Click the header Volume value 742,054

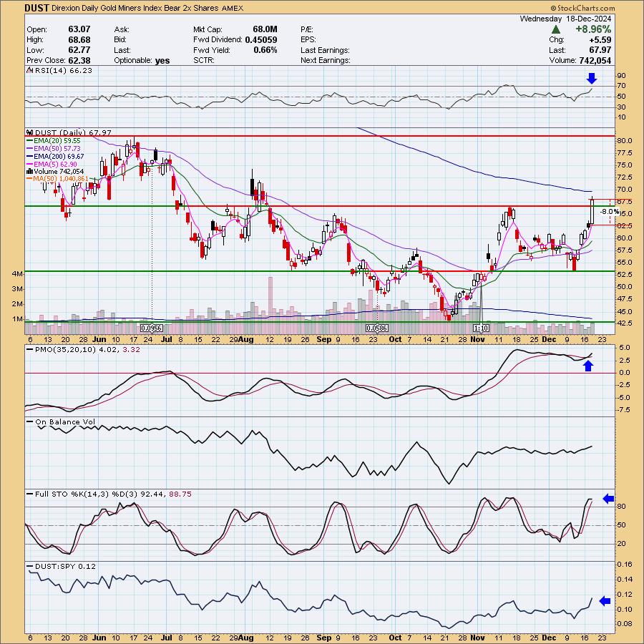coord(595,60)
